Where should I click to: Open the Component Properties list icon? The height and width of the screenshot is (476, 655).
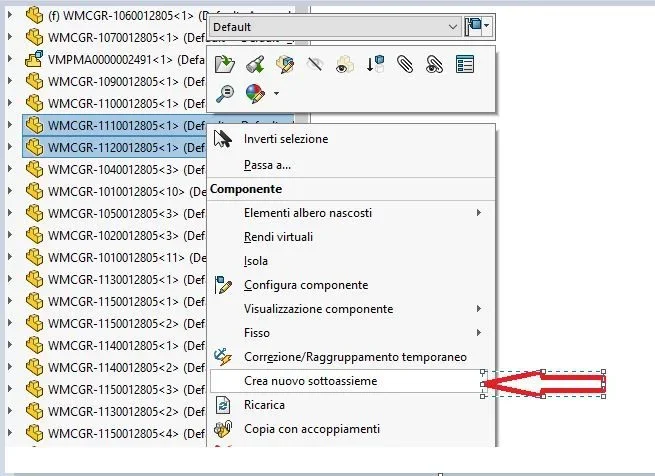coord(465,65)
